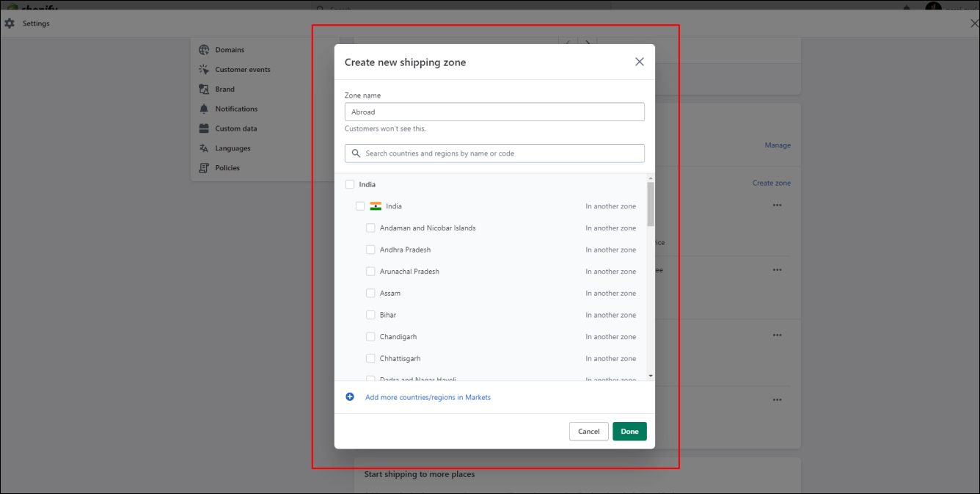
Task: Click the scrollbar down arrow in region list
Action: pos(651,376)
